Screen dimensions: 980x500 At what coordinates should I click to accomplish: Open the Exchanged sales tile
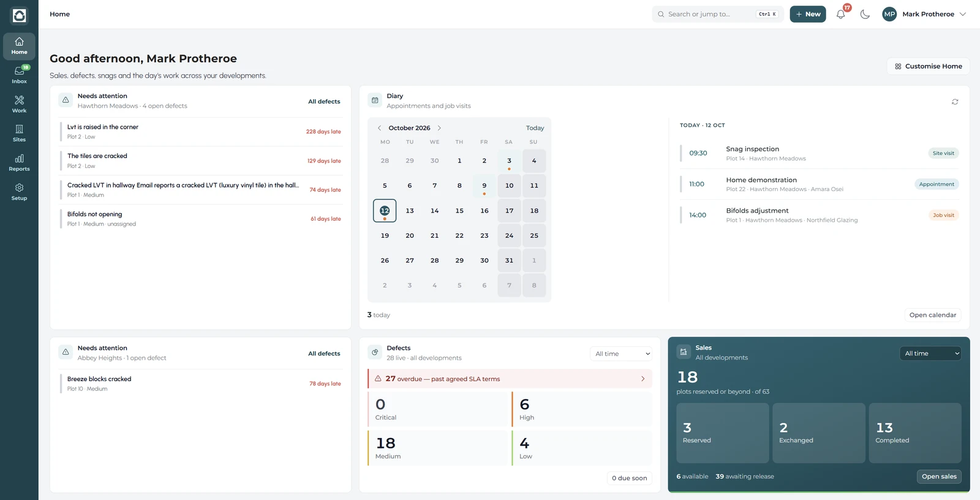(x=819, y=433)
